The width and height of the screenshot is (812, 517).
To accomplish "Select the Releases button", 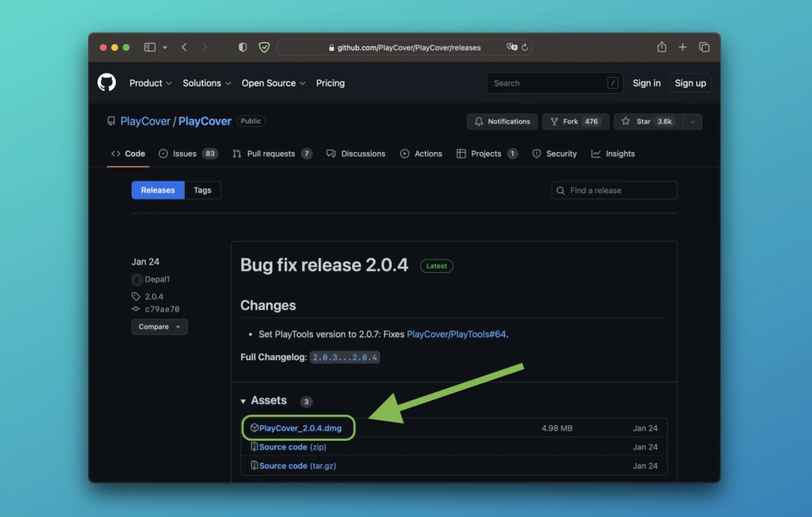I will [x=158, y=190].
